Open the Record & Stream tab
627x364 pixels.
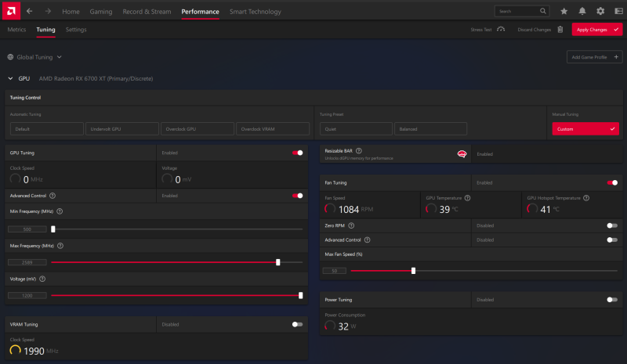click(x=147, y=12)
